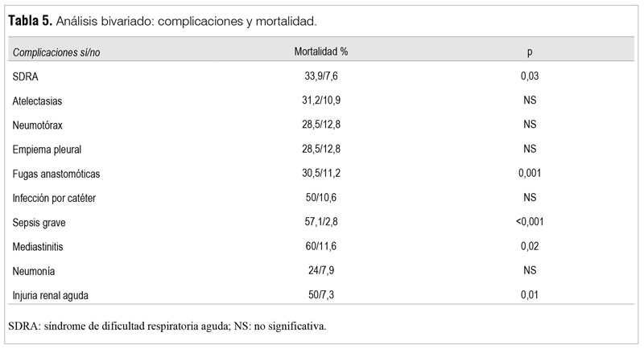Click the Neumonía mortality value 24/7,9

tap(320, 271)
